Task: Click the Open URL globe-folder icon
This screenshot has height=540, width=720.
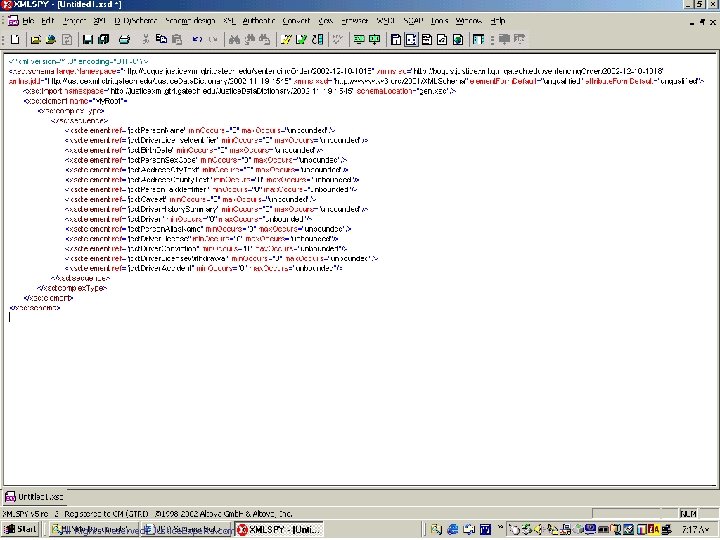Action: [51, 39]
